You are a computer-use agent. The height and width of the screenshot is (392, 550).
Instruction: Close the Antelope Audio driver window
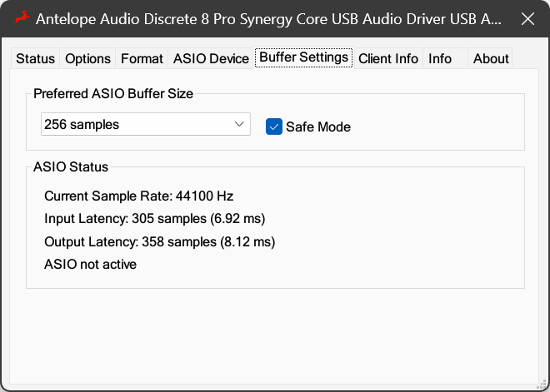point(527,19)
